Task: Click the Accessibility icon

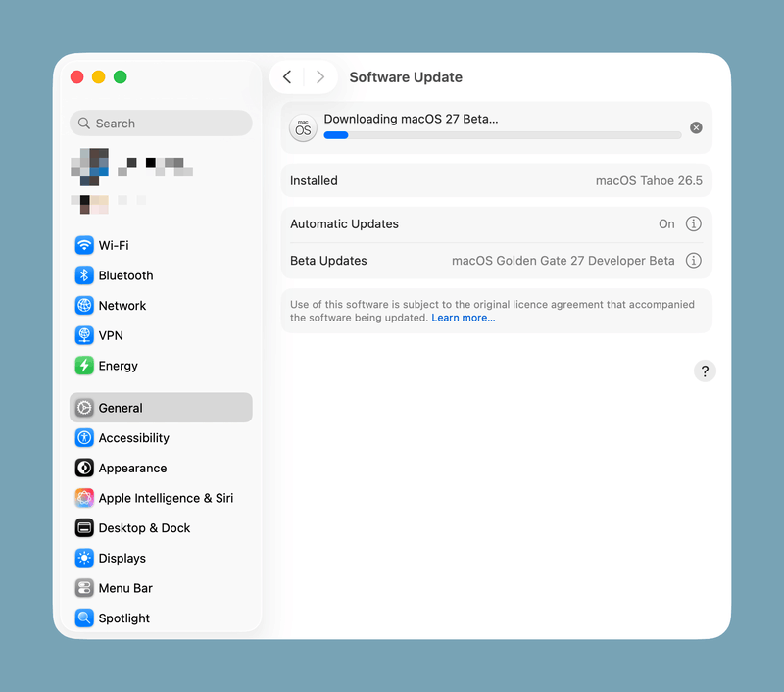Action: (x=84, y=438)
